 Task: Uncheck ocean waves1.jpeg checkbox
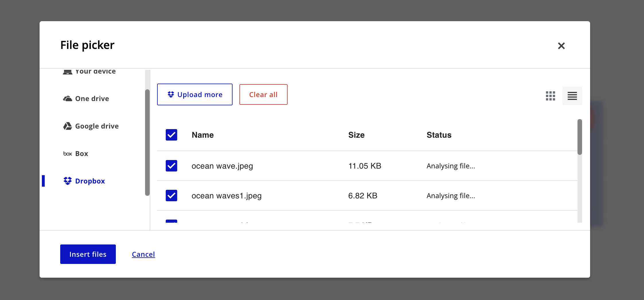[x=171, y=196]
